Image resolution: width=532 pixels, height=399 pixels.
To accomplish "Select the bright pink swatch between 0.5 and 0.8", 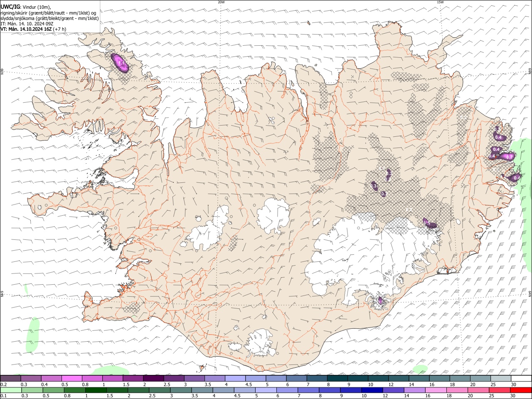I will pos(71,378).
